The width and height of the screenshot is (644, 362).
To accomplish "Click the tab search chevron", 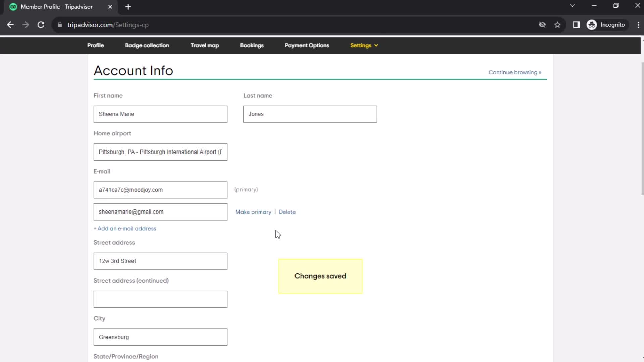I will [x=572, y=6].
